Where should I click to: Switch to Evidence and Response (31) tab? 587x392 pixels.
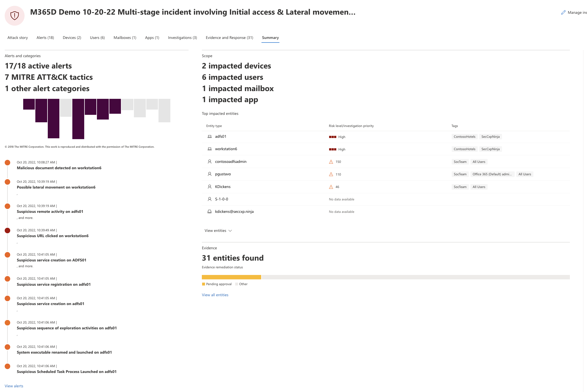[229, 38]
